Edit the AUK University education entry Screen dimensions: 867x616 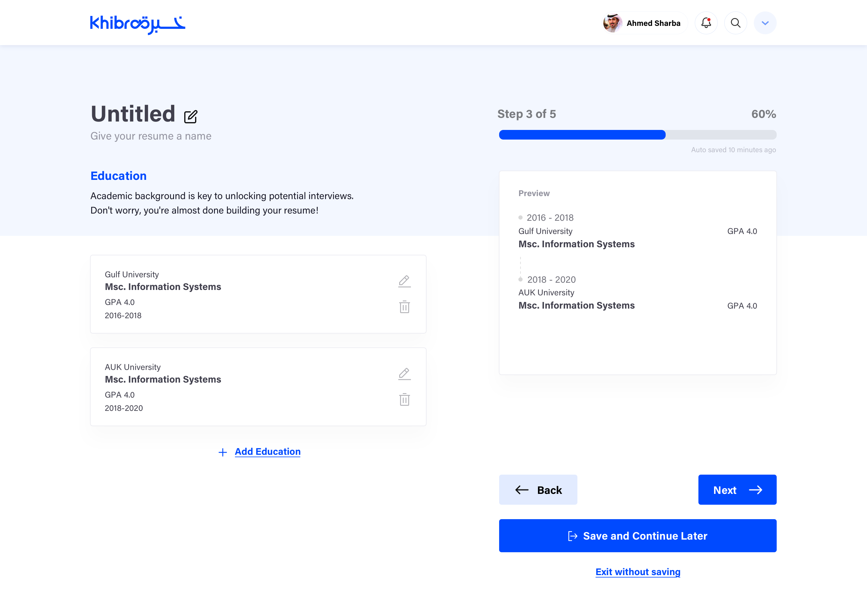tap(404, 373)
